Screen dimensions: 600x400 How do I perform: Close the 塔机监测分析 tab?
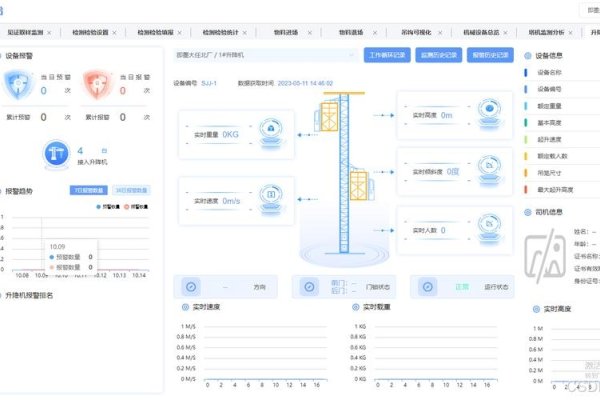(x=571, y=33)
